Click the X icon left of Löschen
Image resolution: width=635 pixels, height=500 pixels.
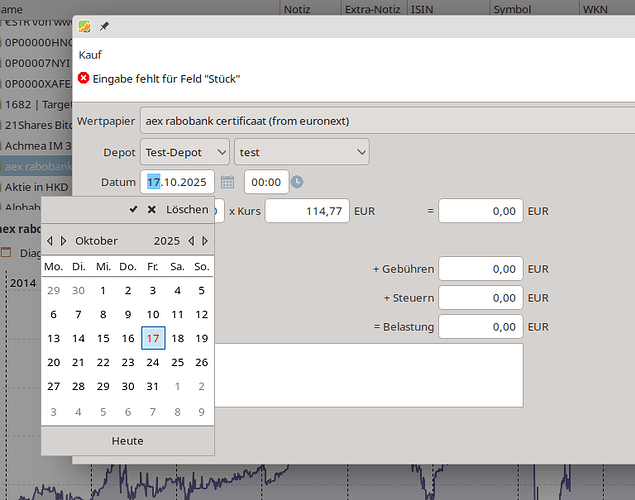[x=152, y=210]
